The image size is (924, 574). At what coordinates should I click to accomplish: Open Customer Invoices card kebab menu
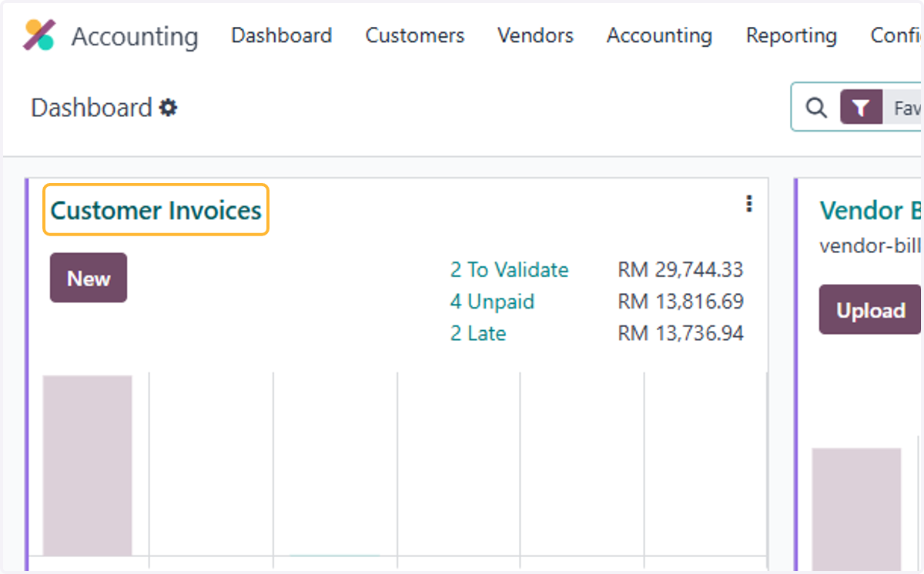click(749, 204)
